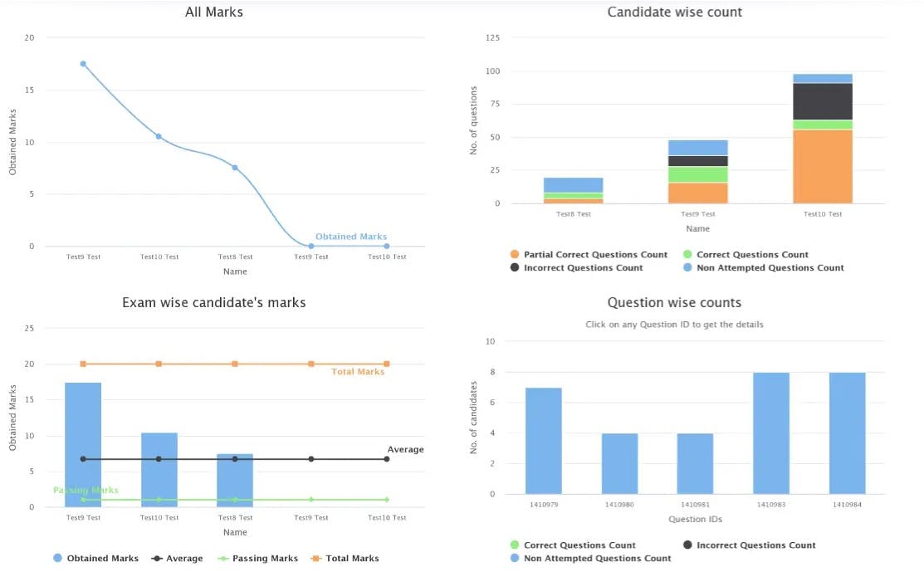
Task: Toggle Correct Questions Count in candidate chart legend
Action: (x=752, y=255)
